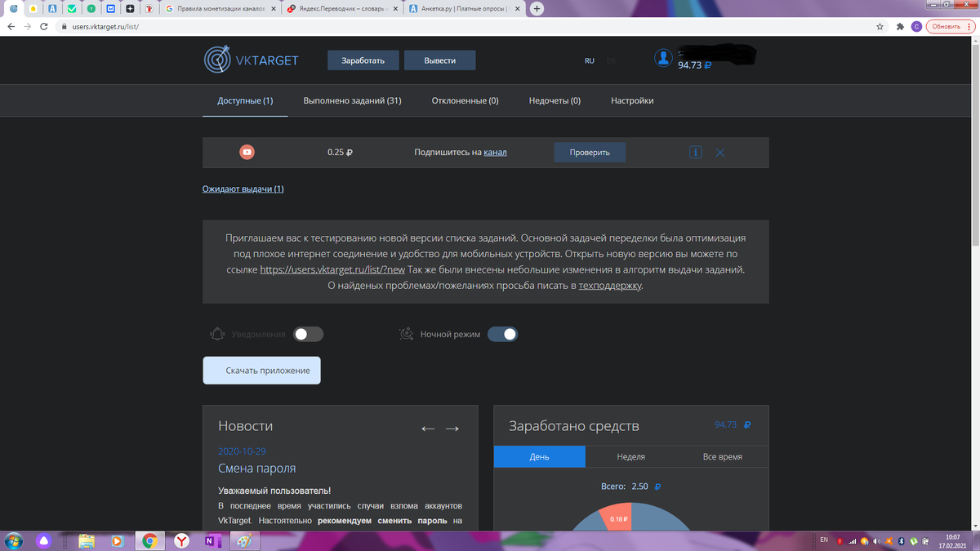This screenshot has width=980, height=551.
Task: Switch to Правила монетизации browser tab
Action: [220, 9]
